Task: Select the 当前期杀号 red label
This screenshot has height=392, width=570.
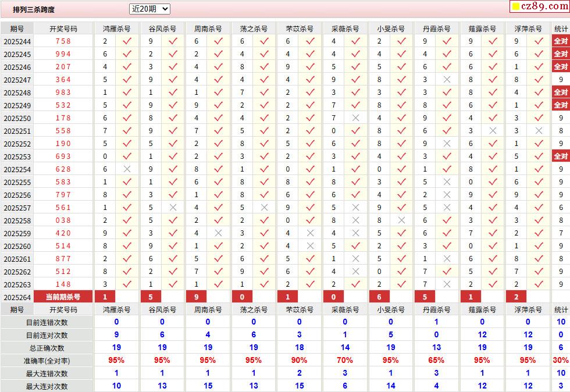Action: tap(63, 297)
